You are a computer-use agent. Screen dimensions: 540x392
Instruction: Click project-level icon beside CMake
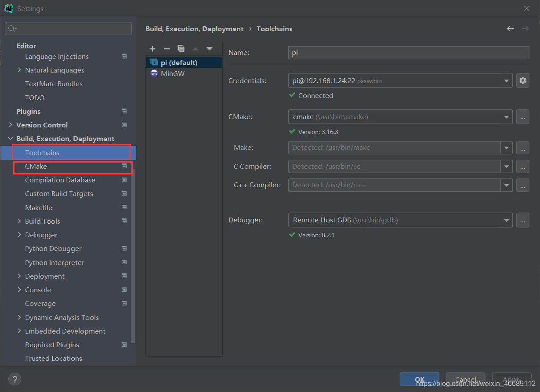[124, 166]
